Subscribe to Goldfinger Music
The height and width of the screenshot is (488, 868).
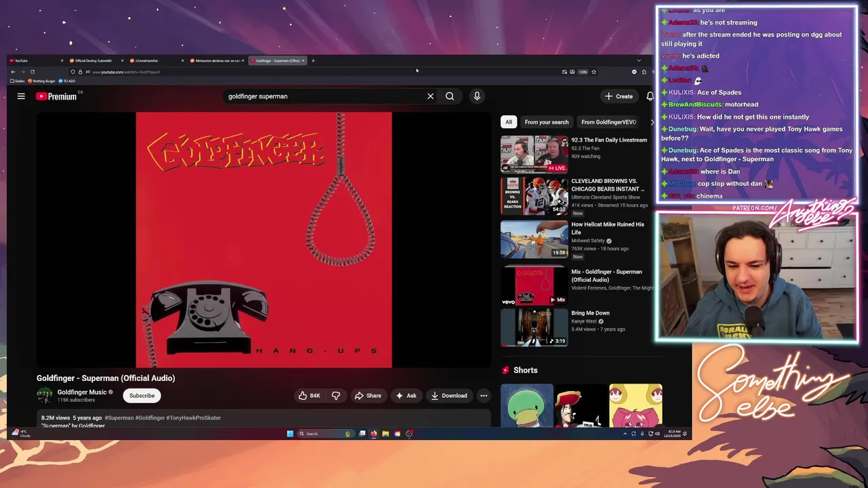tap(142, 396)
